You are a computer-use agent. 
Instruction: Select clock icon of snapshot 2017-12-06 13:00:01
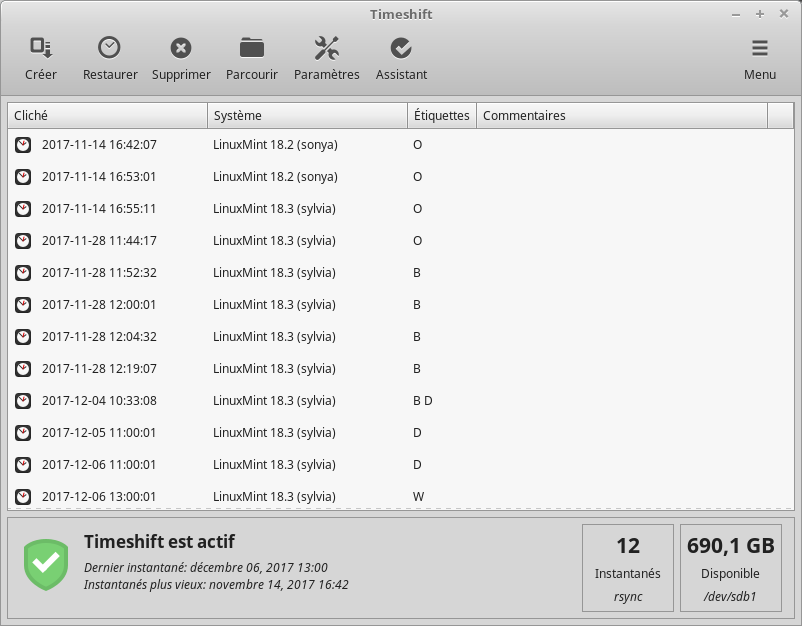[x=23, y=497]
